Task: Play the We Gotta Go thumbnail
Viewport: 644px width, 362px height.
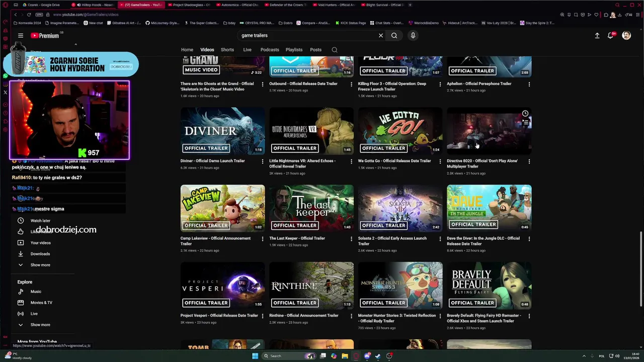Action: 400,131
